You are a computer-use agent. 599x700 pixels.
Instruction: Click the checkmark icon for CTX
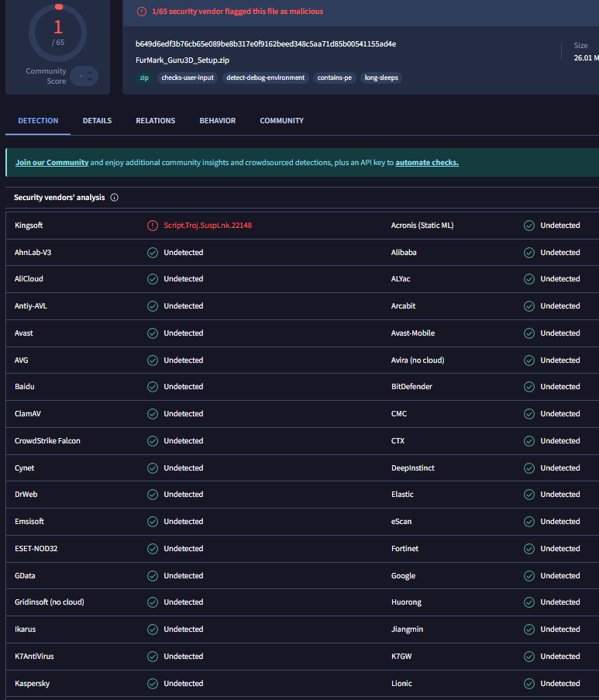click(529, 441)
